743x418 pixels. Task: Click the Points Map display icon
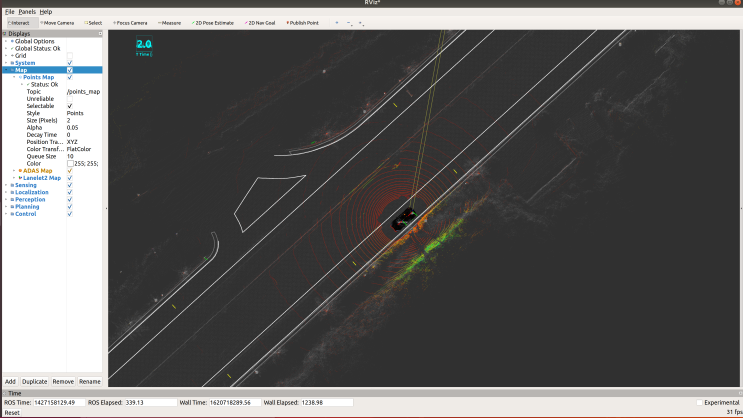[x=20, y=77]
